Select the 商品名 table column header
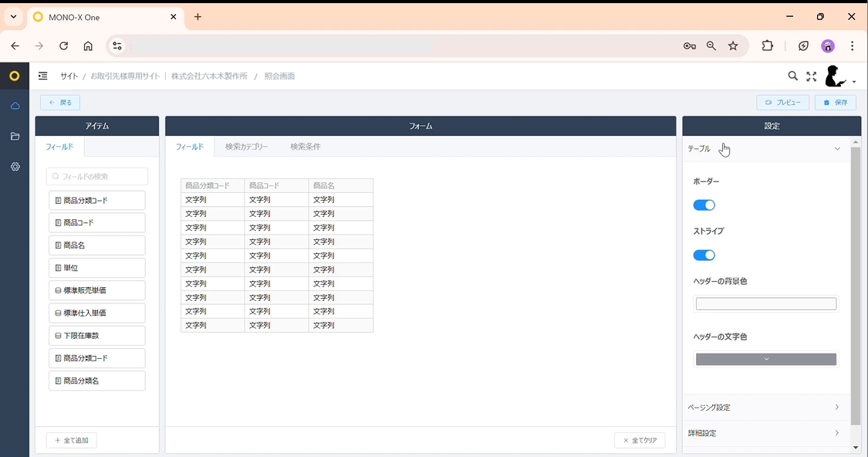 [341, 185]
